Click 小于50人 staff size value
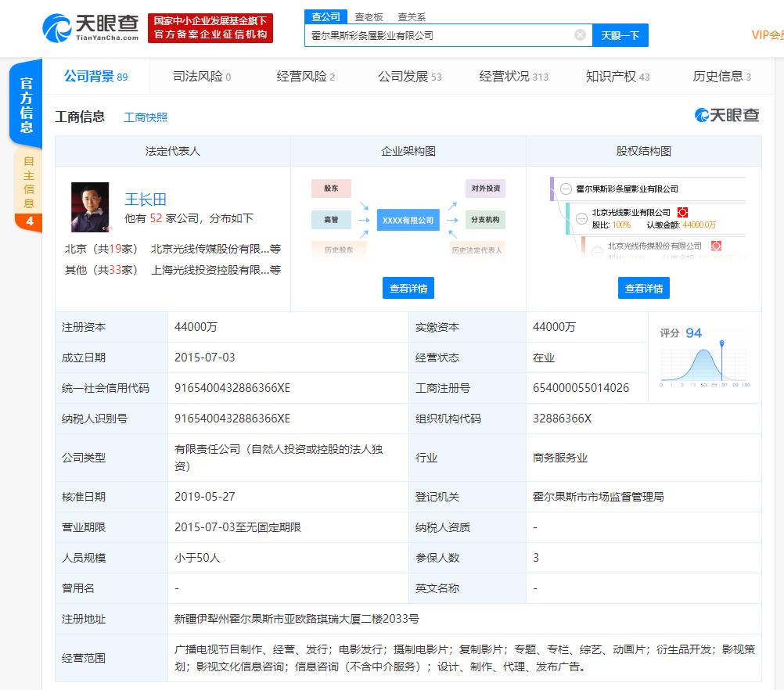The height and width of the screenshot is (690, 784). 197,558
